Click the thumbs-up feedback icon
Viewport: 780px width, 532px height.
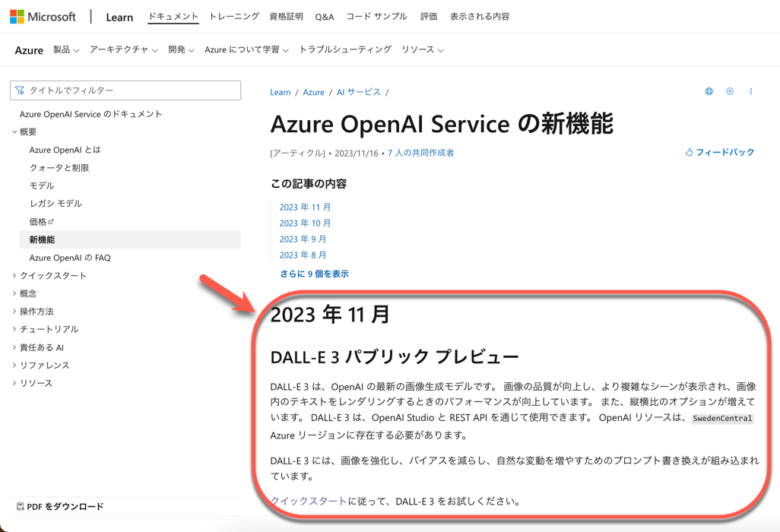tap(690, 151)
